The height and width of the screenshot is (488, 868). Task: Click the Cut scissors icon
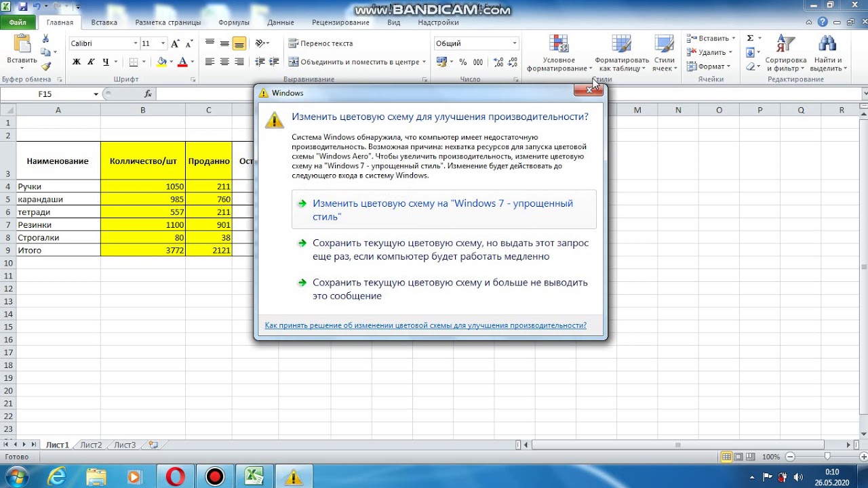pyautogui.click(x=46, y=39)
